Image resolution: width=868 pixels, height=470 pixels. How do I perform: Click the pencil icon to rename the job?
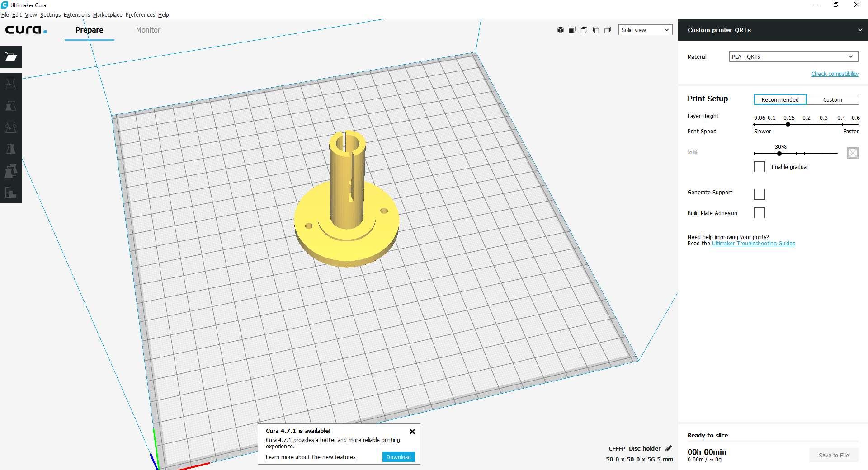click(669, 448)
